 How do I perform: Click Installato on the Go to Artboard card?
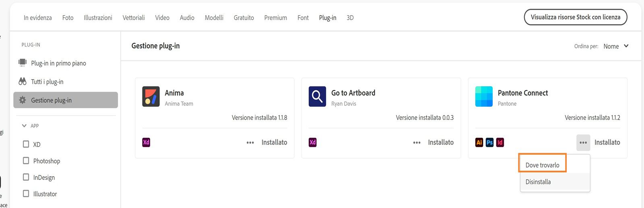point(441,143)
